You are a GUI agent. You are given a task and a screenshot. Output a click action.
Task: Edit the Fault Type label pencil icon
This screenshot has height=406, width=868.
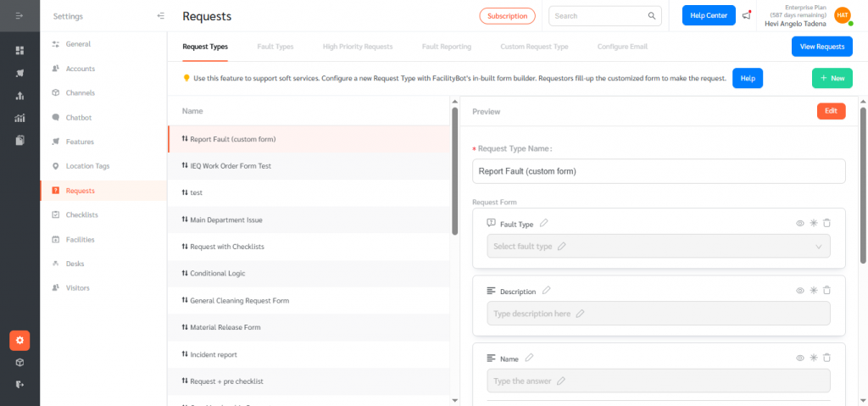click(x=544, y=223)
